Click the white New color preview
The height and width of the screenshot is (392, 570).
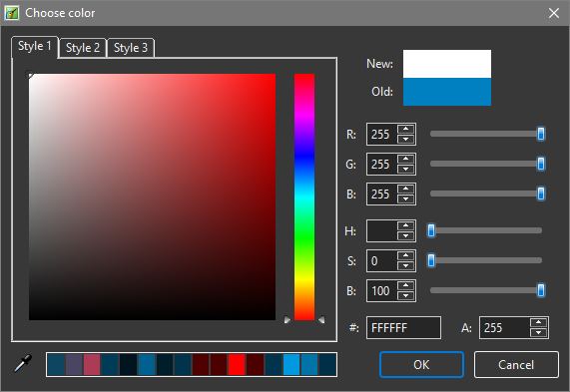pyautogui.click(x=447, y=64)
